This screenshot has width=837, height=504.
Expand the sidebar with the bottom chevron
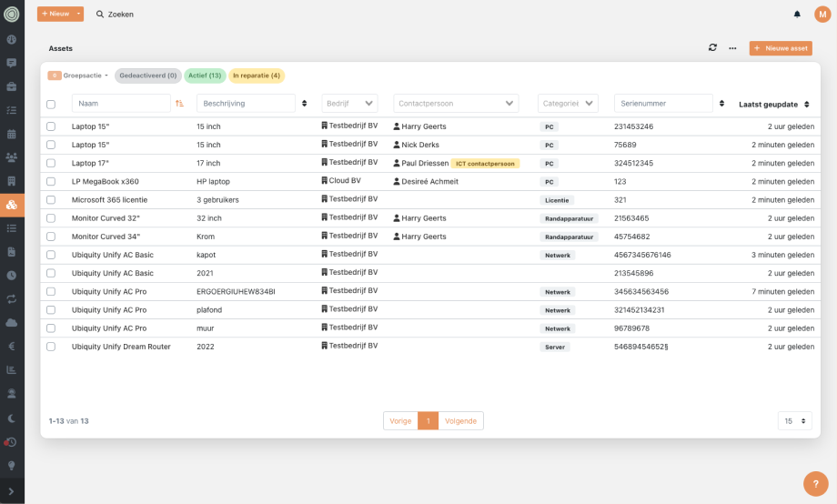[11, 491]
